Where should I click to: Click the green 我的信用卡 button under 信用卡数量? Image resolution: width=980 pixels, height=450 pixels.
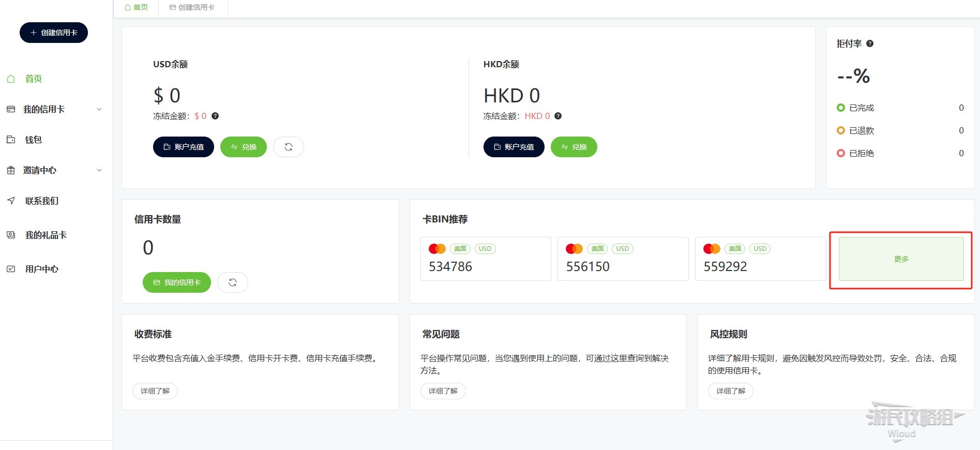tap(177, 282)
